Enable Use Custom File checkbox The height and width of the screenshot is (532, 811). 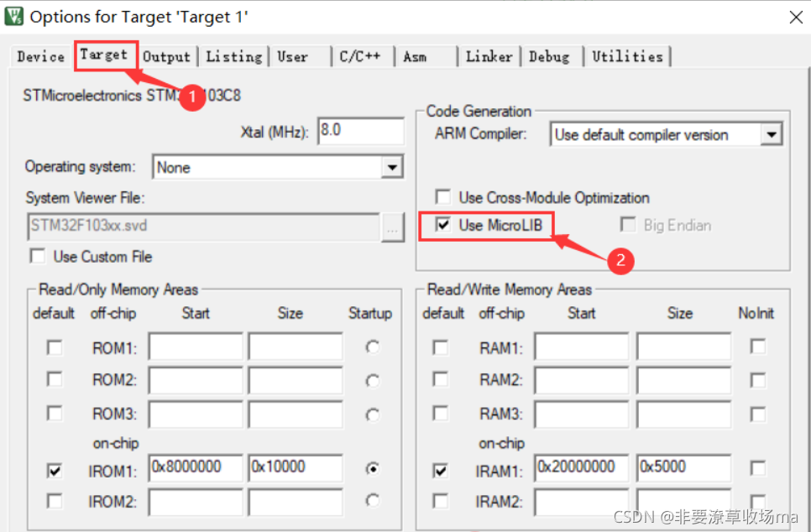[37, 257]
